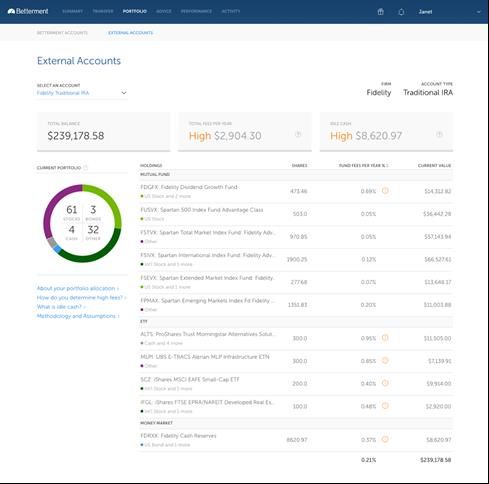Click info icon in Idle Cash card
This screenshot has height=484, width=489.
tap(439, 134)
